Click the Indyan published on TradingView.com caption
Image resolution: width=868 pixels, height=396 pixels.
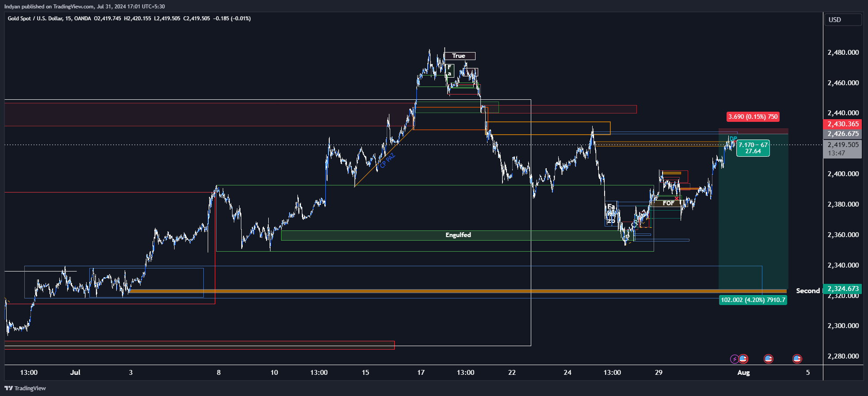point(85,7)
